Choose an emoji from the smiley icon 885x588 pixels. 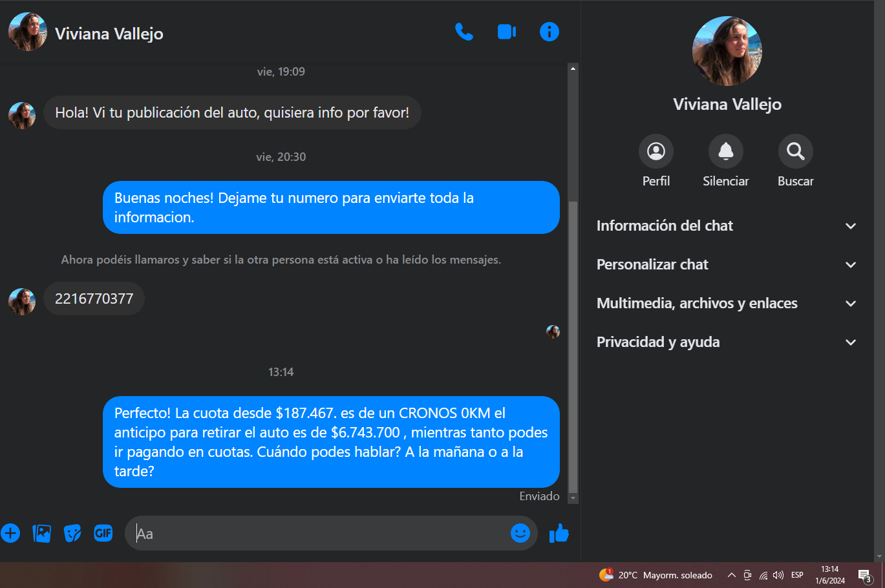pyautogui.click(x=520, y=532)
